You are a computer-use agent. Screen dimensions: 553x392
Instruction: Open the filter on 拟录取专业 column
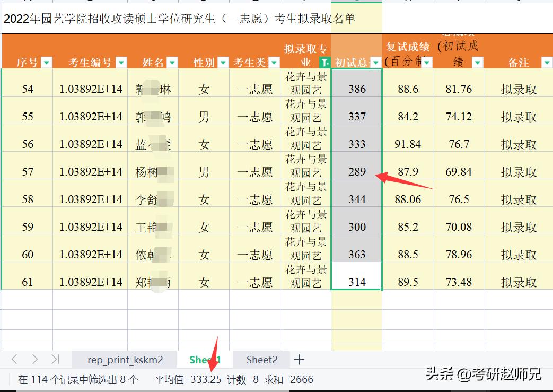click(324, 63)
